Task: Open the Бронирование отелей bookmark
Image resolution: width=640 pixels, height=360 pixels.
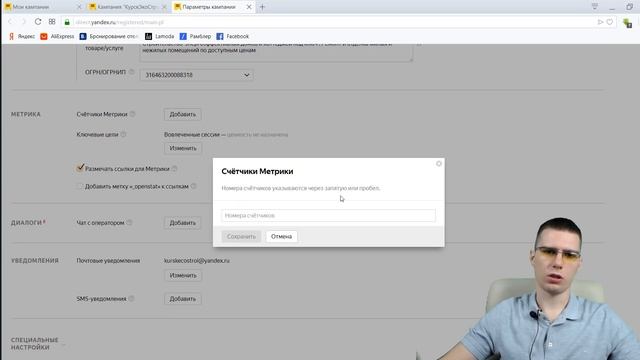Action: (109, 36)
